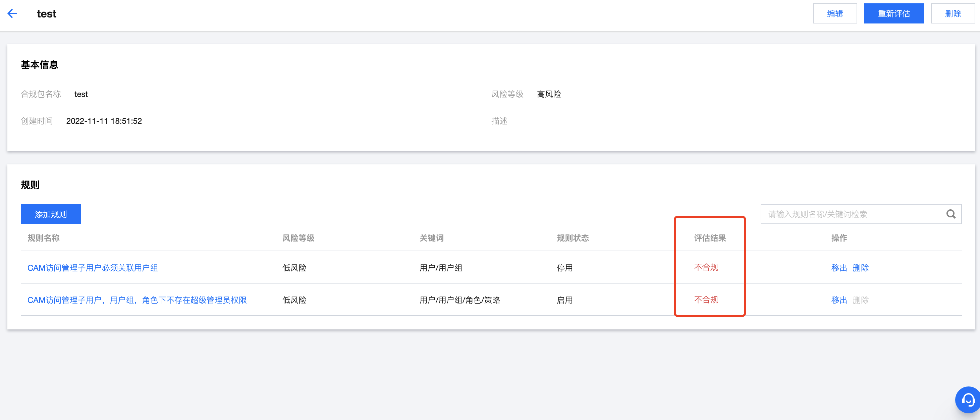Click the top-right 删除 button

952,14
